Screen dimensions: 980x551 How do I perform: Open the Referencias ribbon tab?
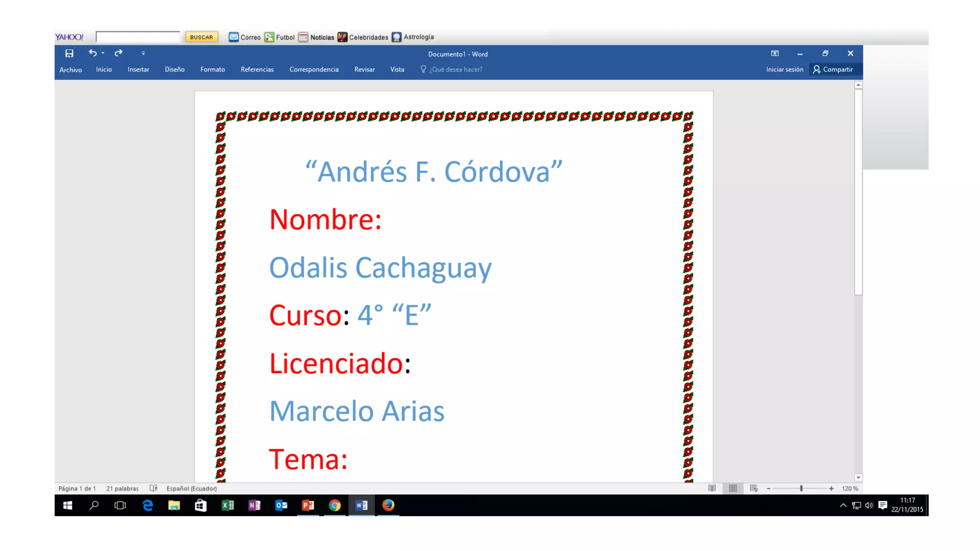tap(257, 69)
